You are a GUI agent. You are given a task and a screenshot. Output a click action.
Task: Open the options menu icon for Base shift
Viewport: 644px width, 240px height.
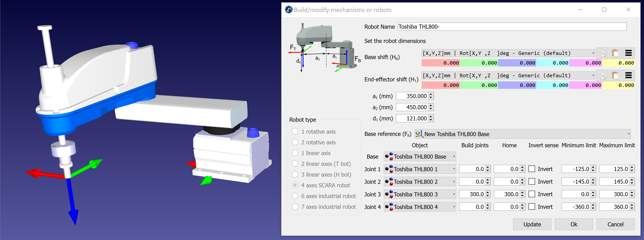[629, 53]
